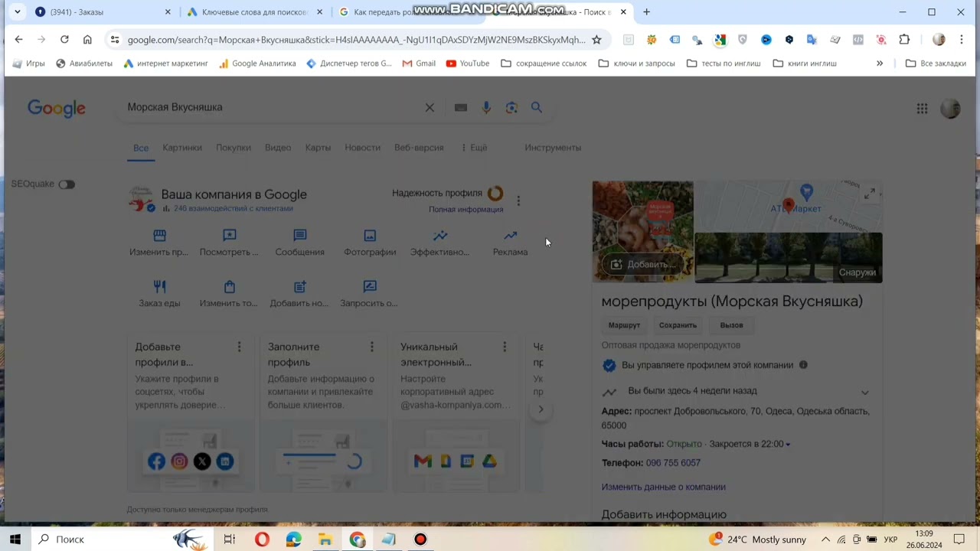Open the Снаружи street view thumbnail
The image size is (980, 551).
point(789,258)
